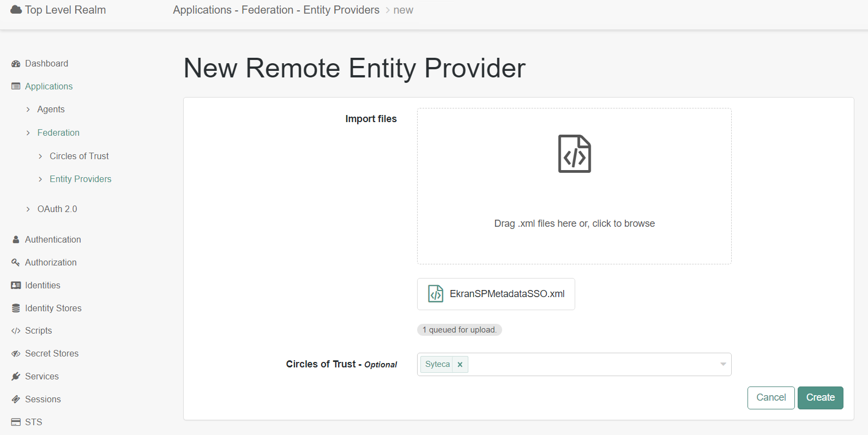Go to Entity Providers sidebar item

click(x=80, y=179)
